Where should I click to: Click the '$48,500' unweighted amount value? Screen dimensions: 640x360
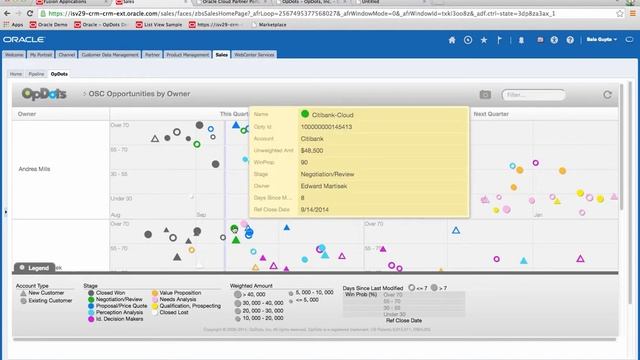point(312,151)
